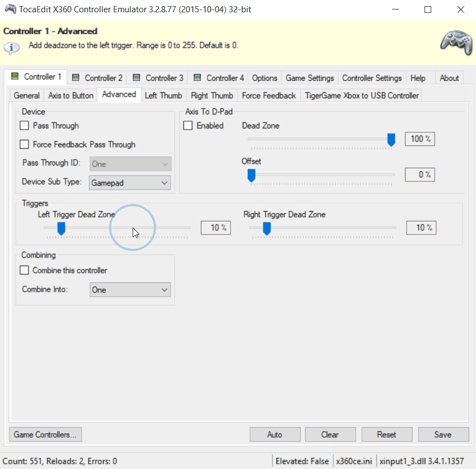Click the Auto button
Screen dimensions: 476x469
click(275, 434)
